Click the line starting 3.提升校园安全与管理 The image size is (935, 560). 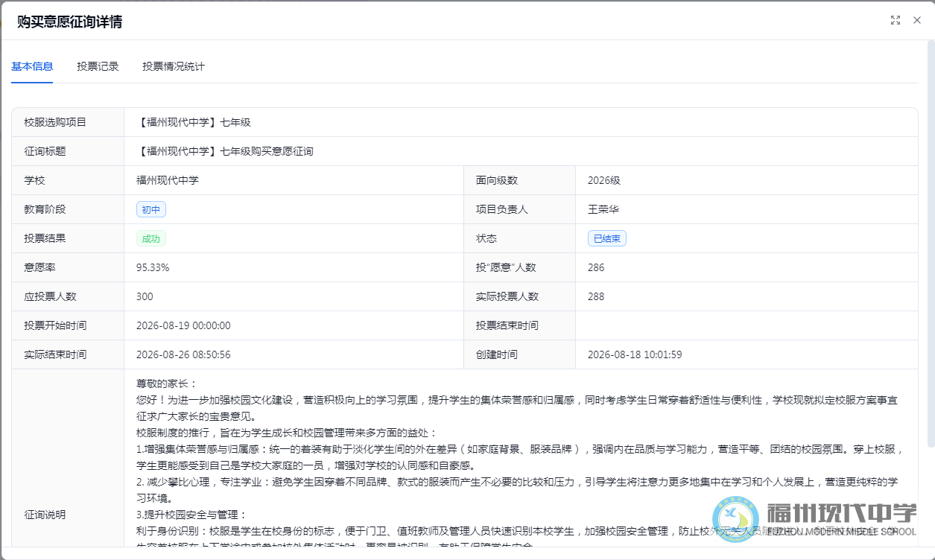[191, 515]
